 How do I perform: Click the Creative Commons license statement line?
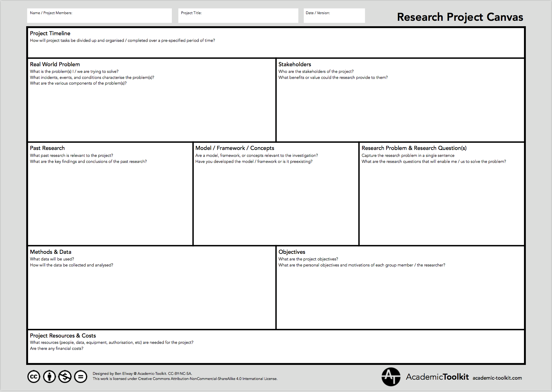tap(185, 379)
